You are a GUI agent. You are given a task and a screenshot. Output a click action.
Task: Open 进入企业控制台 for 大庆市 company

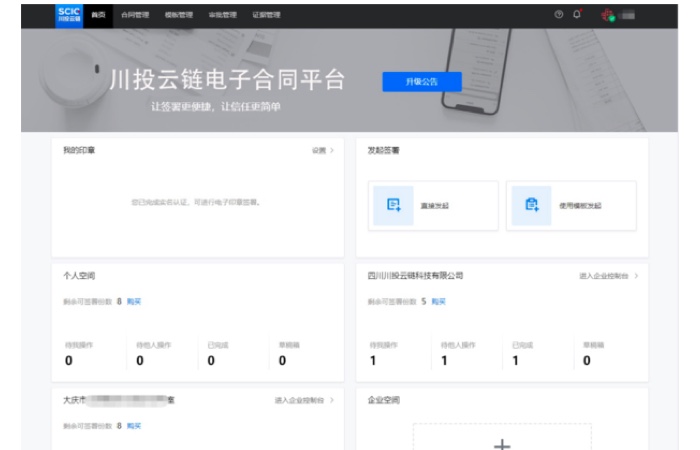coord(299,400)
